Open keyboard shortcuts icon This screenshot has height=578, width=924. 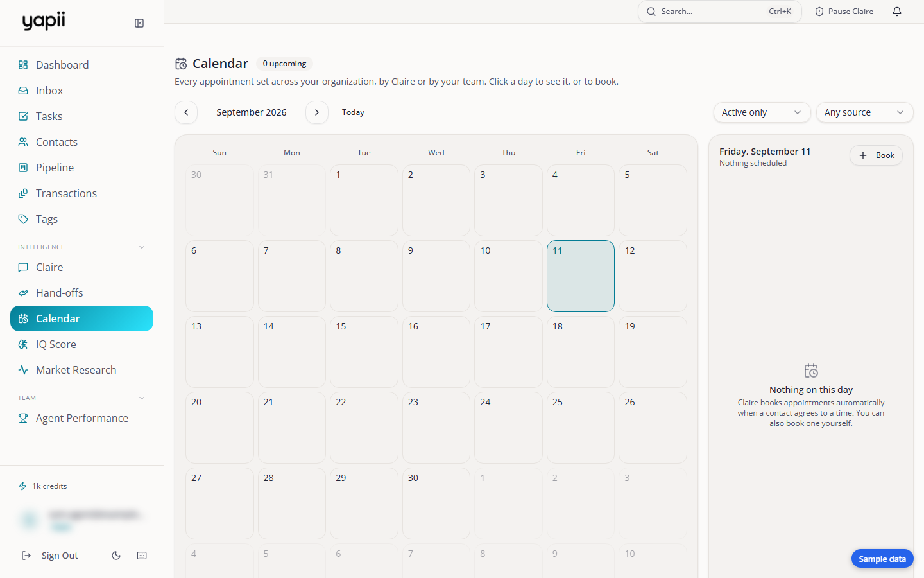[142, 556]
